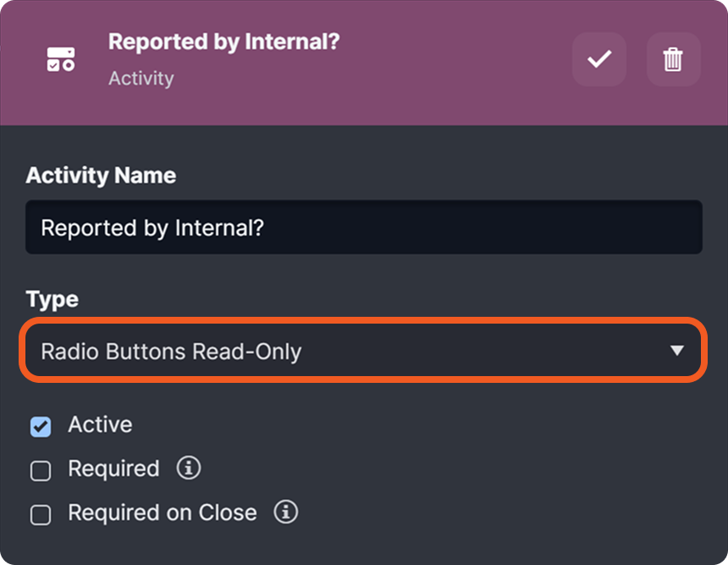Show info icon beside Required on Close
The height and width of the screenshot is (565, 728).
coord(286,512)
